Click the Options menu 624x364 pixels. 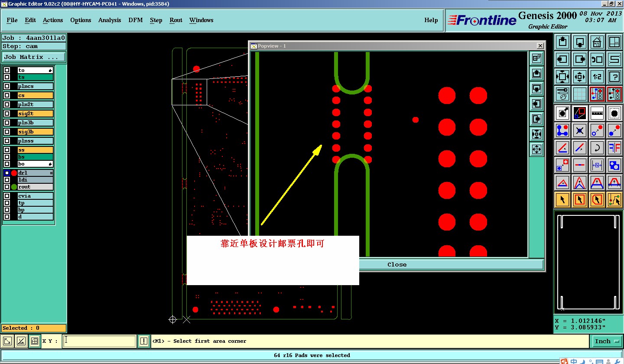click(81, 20)
